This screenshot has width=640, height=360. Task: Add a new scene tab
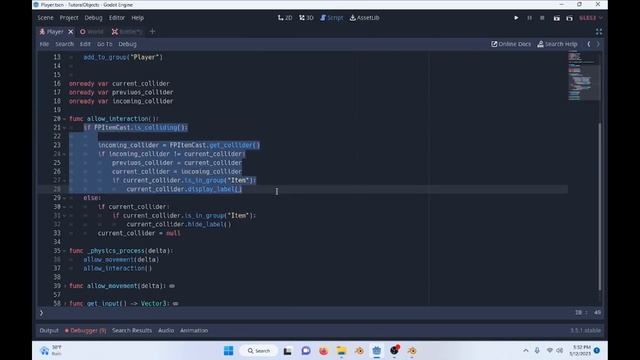coord(152,31)
